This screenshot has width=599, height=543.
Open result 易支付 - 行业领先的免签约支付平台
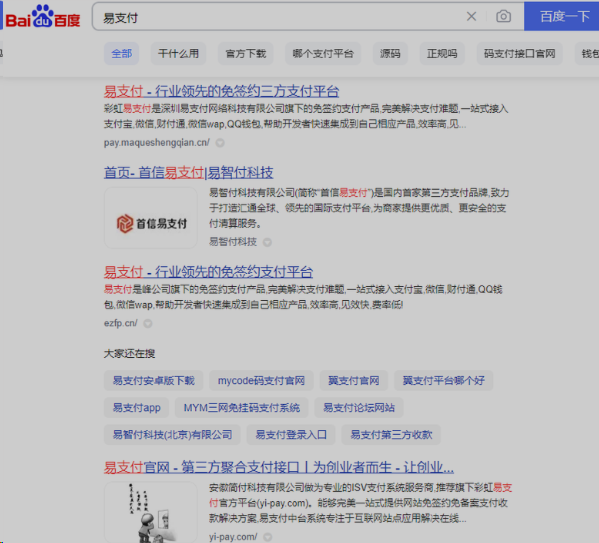pos(209,272)
